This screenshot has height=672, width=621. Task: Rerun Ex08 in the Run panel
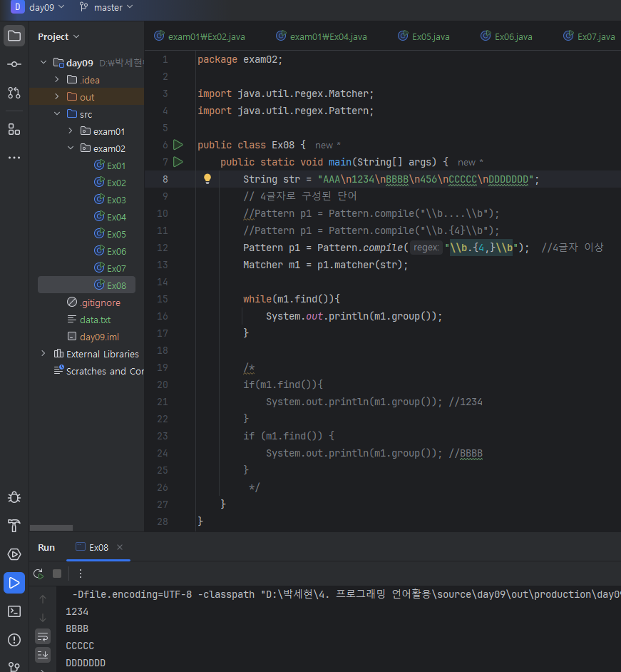(x=39, y=574)
